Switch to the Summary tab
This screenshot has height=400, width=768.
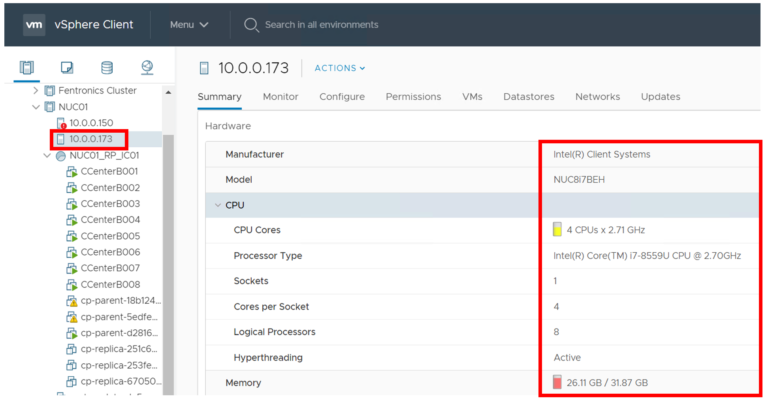219,97
